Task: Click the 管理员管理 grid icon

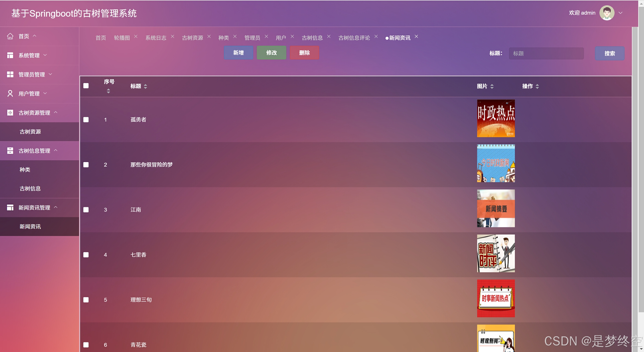Action: [x=10, y=74]
